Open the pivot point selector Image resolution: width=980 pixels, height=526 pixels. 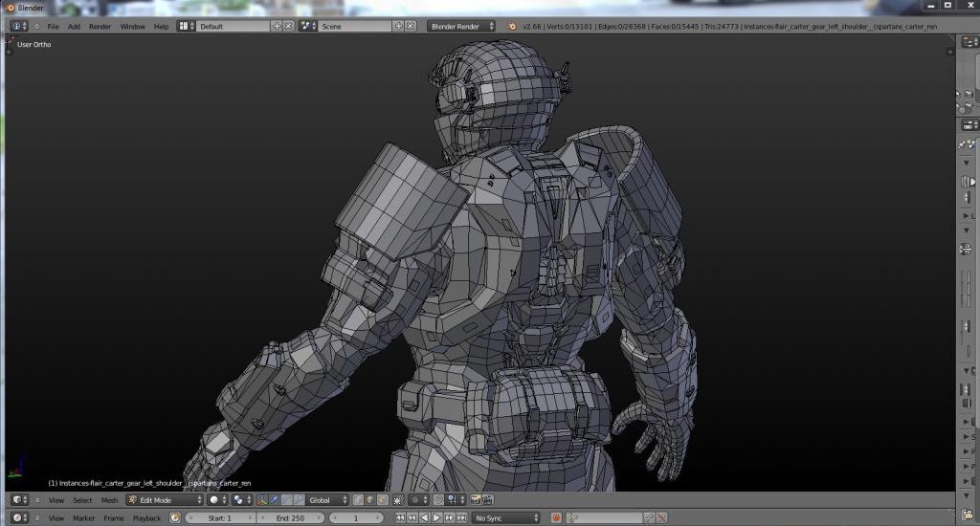click(240, 500)
